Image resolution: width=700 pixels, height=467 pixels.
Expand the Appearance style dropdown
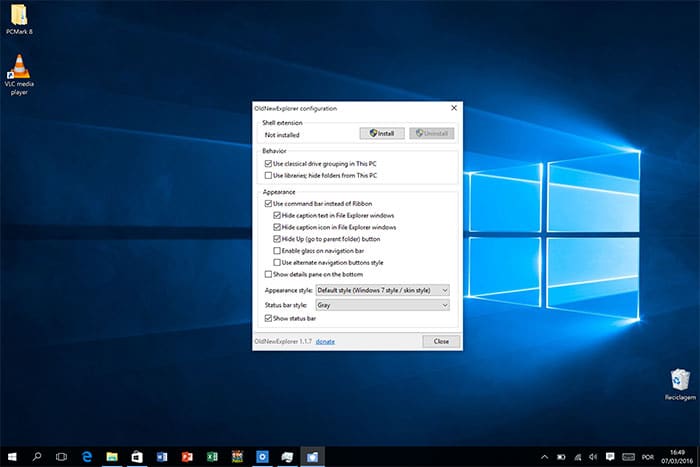pyautogui.click(x=382, y=290)
